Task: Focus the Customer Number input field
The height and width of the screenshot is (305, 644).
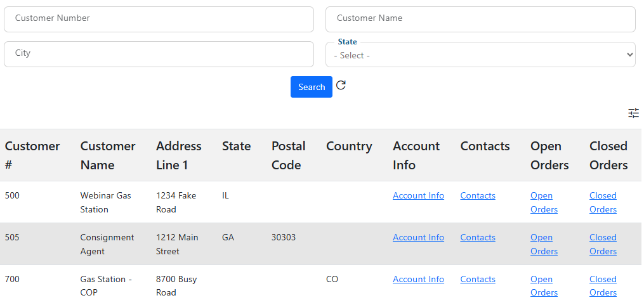Action: click(x=159, y=19)
